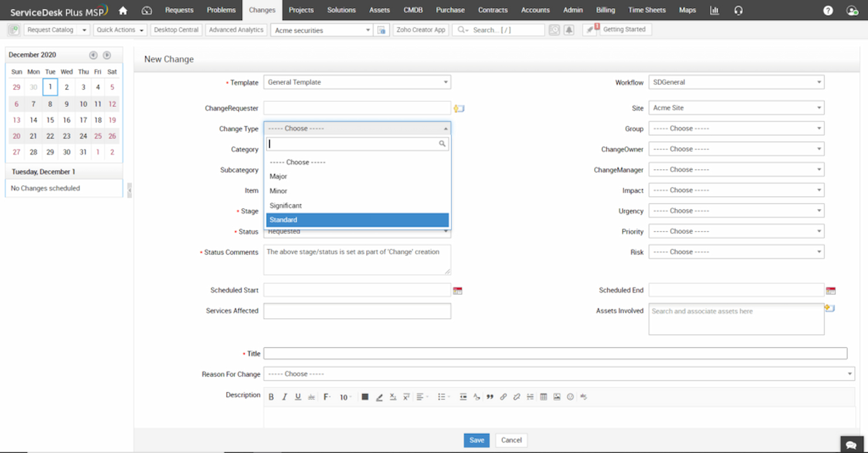Open the Scheduled Start calendar picker
The height and width of the screenshot is (453, 868).
457,289
